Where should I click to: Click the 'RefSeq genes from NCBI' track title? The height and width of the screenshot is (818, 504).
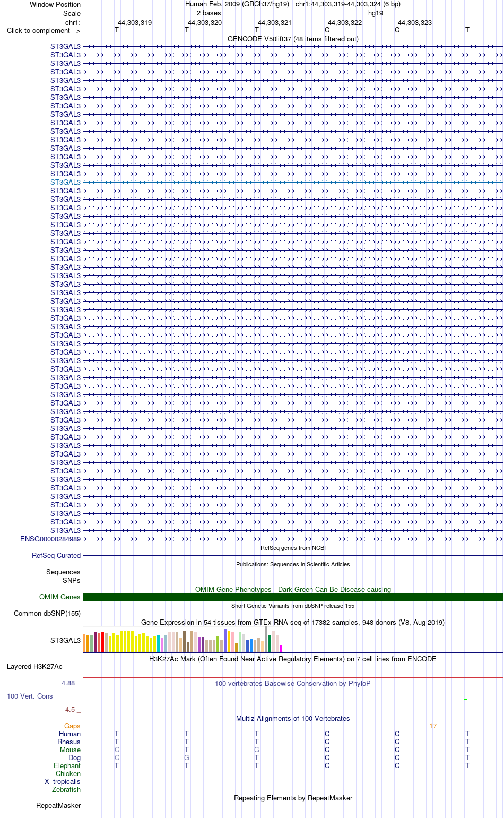click(x=293, y=548)
